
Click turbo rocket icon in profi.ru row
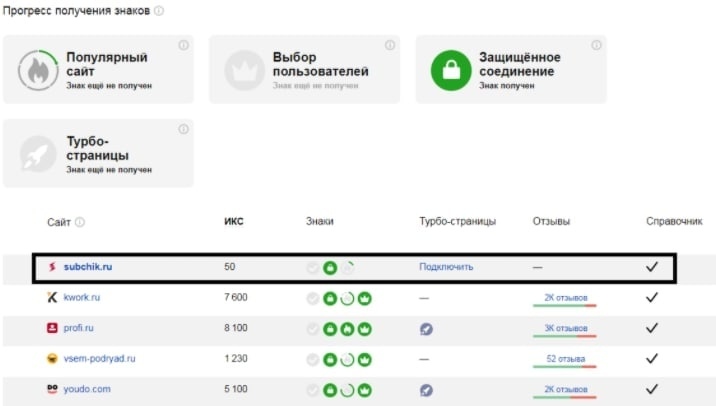[x=426, y=329]
